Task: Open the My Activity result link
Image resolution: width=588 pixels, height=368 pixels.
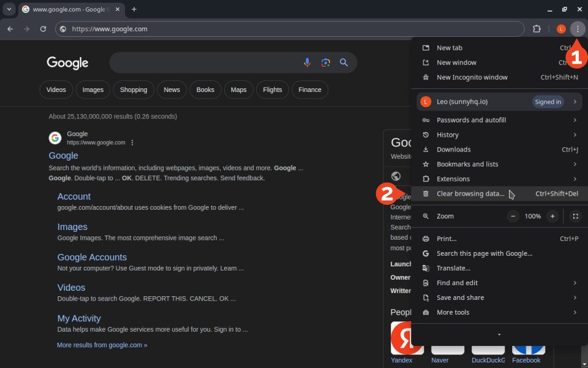Action: pyautogui.click(x=79, y=318)
